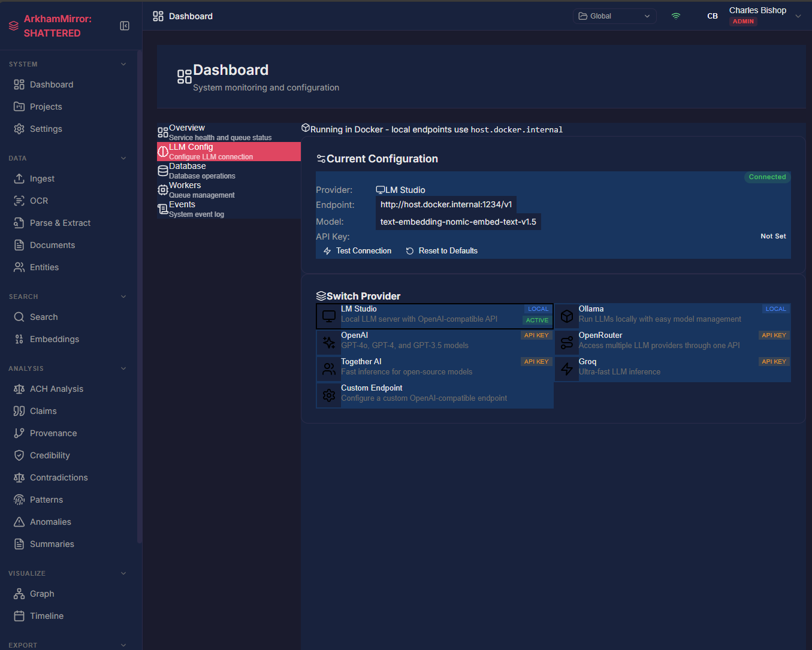Click the ACTIVE badge on LM Studio
The height and width of the screenshot is (650, 812).
point(537,321)
